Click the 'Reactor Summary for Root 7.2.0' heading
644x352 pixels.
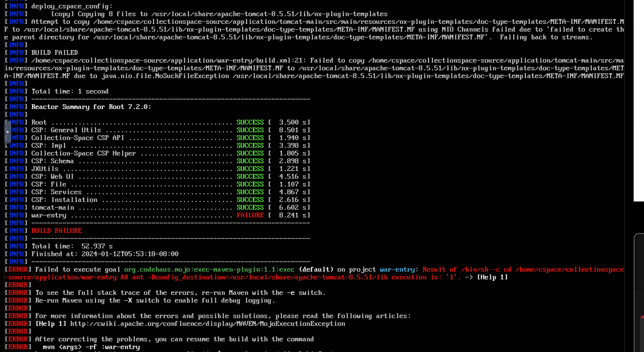(x=91, y=107)
